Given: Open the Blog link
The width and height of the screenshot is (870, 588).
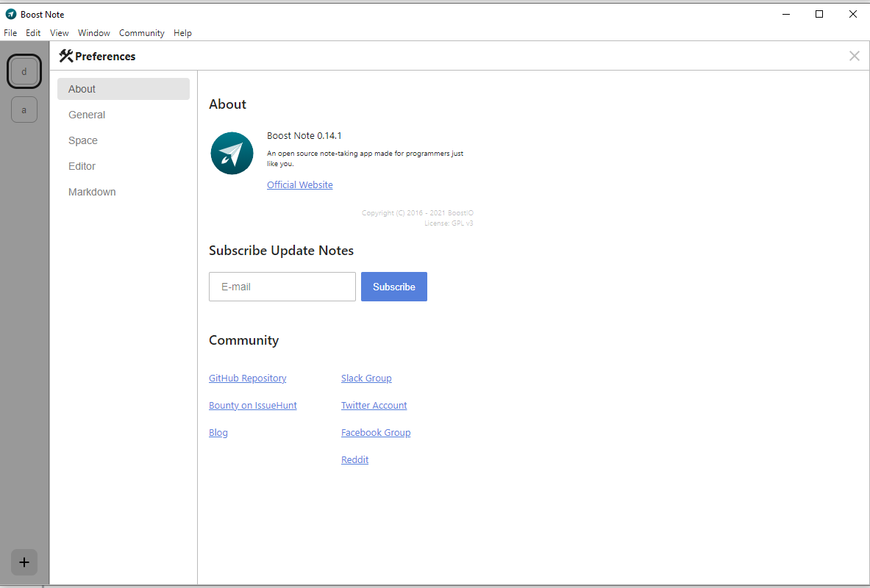Looking at the screenshot, I should (218, 433).
